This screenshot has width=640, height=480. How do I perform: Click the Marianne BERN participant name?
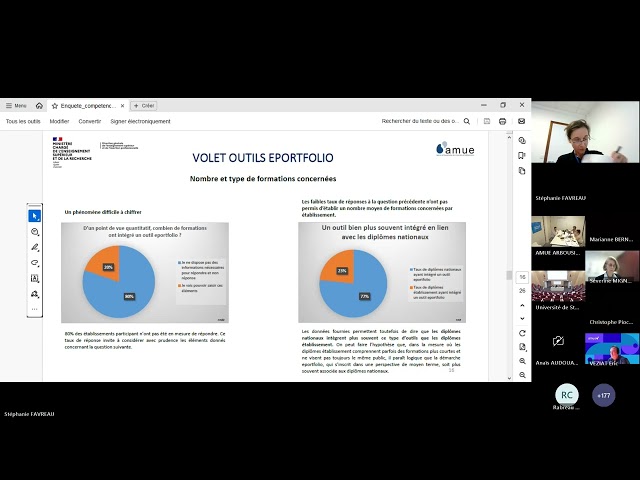(611, 240)
